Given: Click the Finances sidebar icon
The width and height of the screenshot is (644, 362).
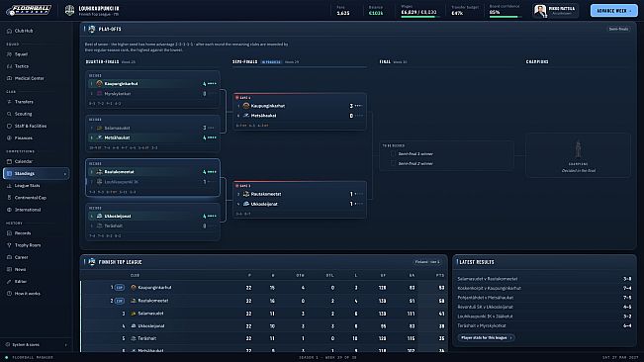Looking at the screenshot, I should (x=9, y=137).
